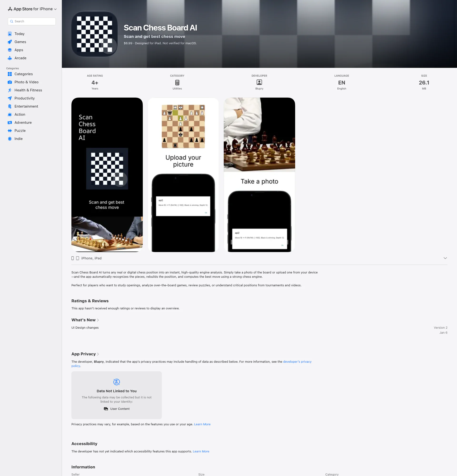Click the Categories grid icon
The image size is (457, 476).
(x=10, y=74)
